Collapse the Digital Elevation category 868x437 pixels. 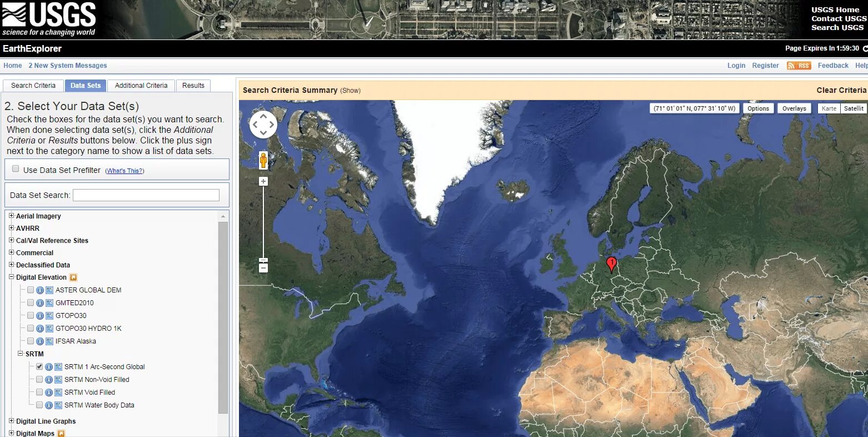click(x=12, y=277)
